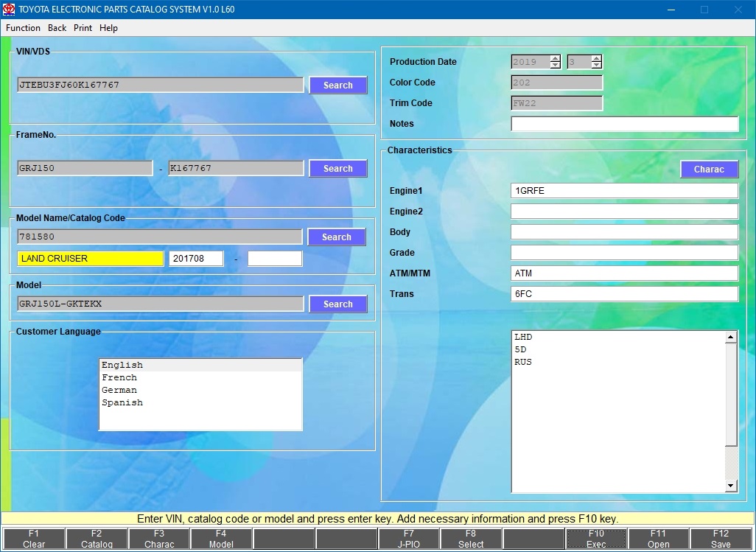Screen dimensions: 756x552
Task: Increase the production year 2019 with up arrow
Action: [556, 58]
